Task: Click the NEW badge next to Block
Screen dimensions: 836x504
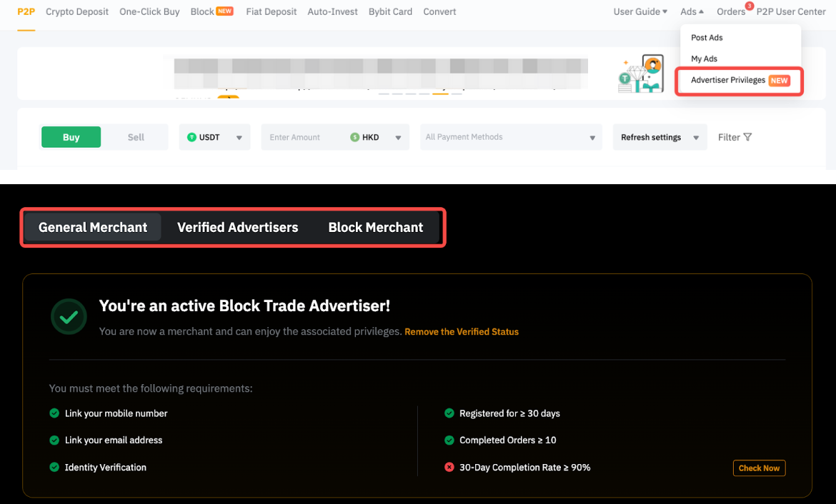Action: click(x=224, y=11)
